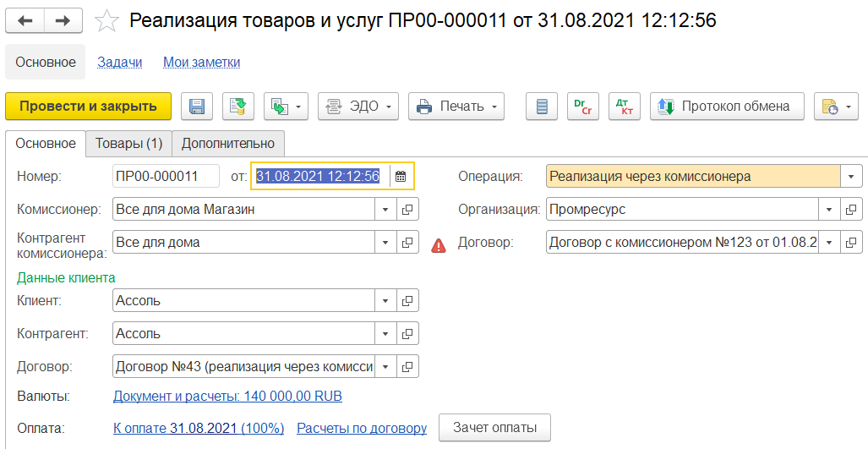This screenshot has height=449, width=868.
Task: Click the save document floppy disk icon
Action: [197, 107]
